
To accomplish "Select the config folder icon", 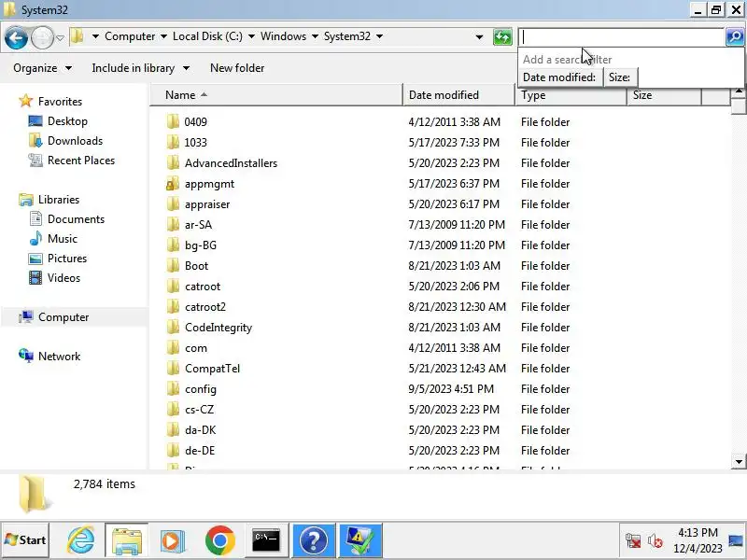I will click(173, 388).
